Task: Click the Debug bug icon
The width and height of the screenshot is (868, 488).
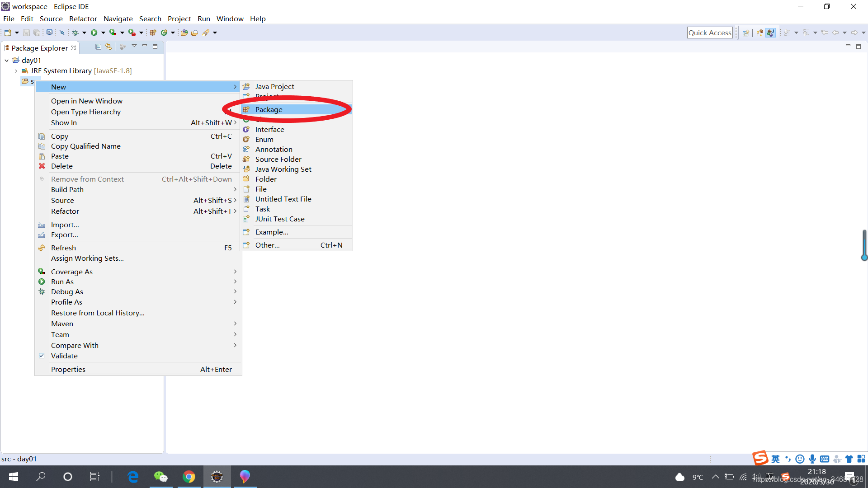Action: (75, 33)
